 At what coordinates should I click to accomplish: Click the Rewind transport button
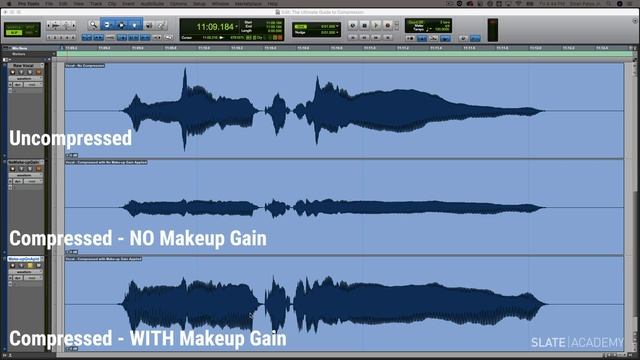pyautogui.click(x=364, y=38)
